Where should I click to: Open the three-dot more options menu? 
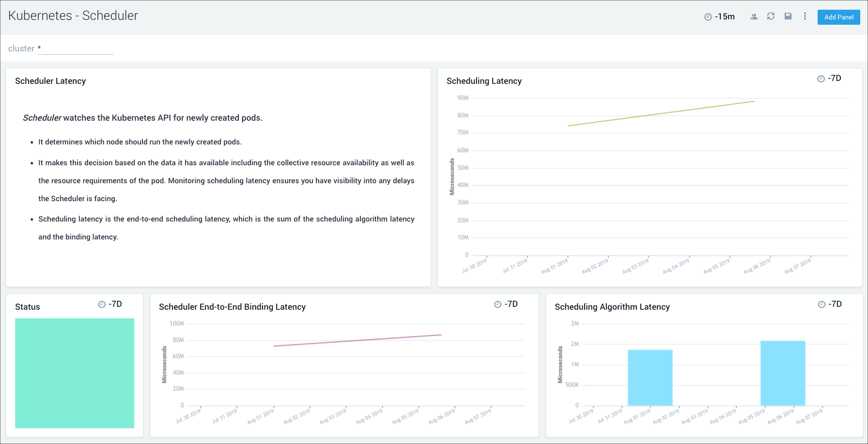click(805, 16)
